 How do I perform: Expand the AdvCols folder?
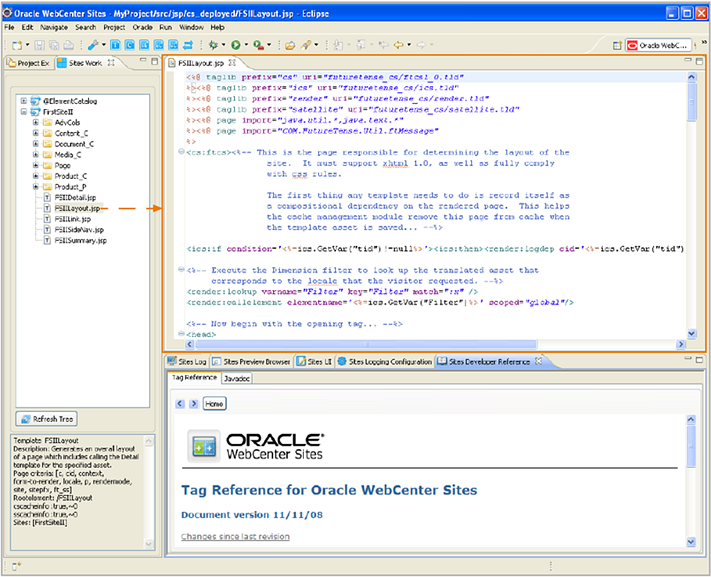[35, 123]
